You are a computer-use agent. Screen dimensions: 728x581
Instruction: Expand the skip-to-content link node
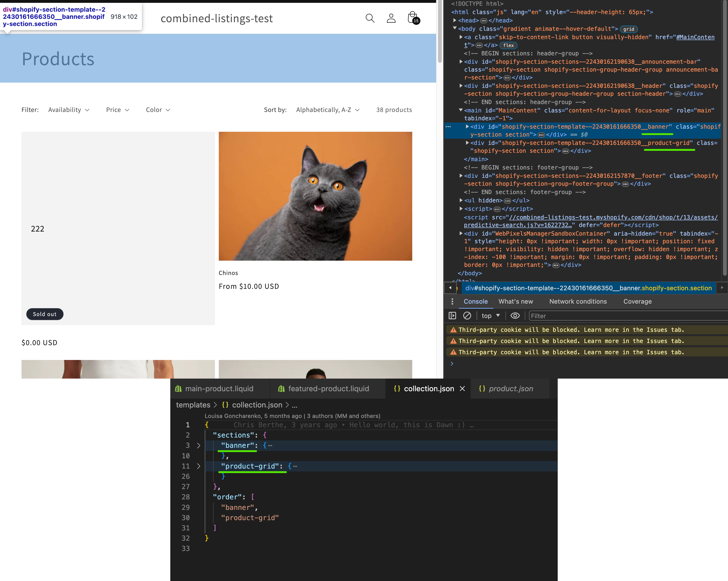[461, 37]
